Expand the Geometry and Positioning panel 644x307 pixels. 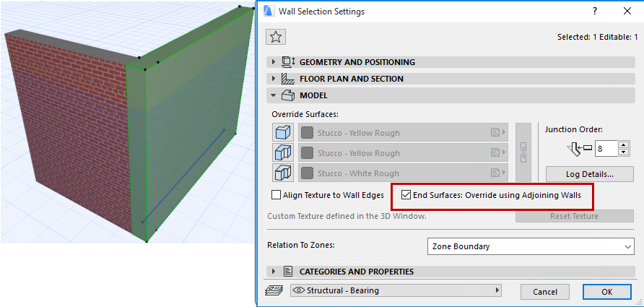point(274,62)
